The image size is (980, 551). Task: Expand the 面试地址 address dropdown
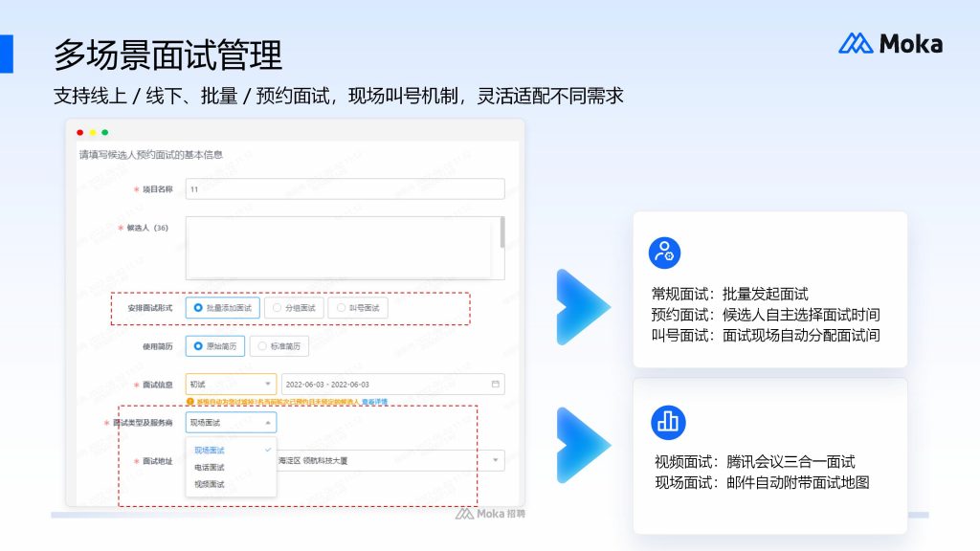point(496,461)
